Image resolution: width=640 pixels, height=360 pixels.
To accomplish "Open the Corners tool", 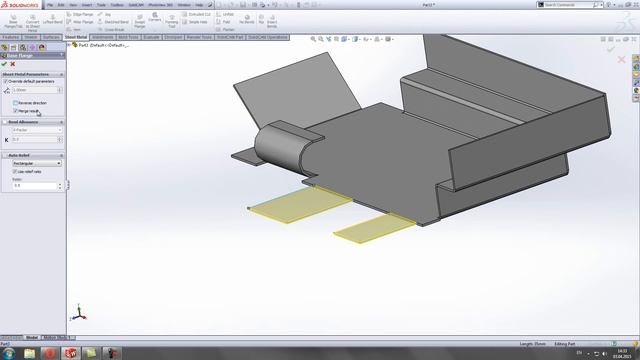I will [155, 17].
